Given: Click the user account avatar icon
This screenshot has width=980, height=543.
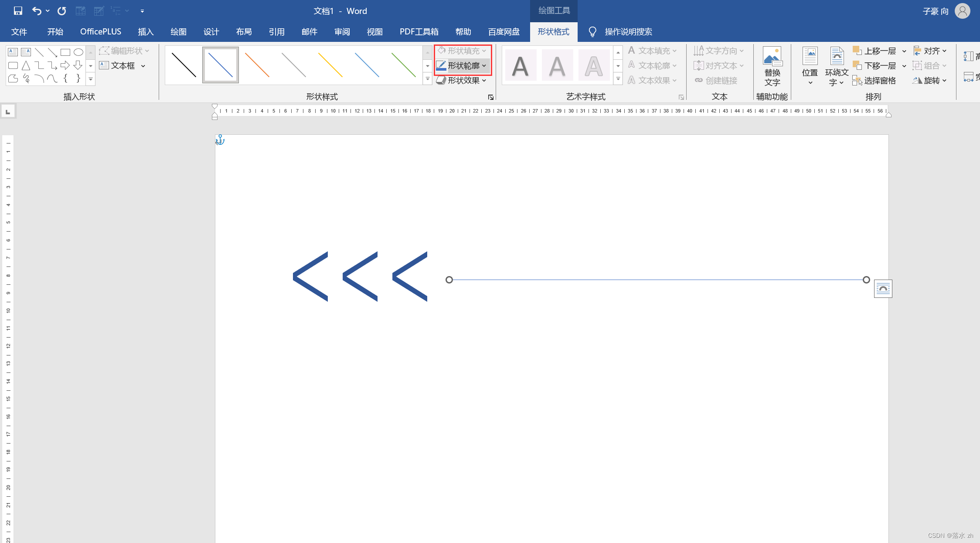Looking at the screenshot, I should (x=963, y=11).
